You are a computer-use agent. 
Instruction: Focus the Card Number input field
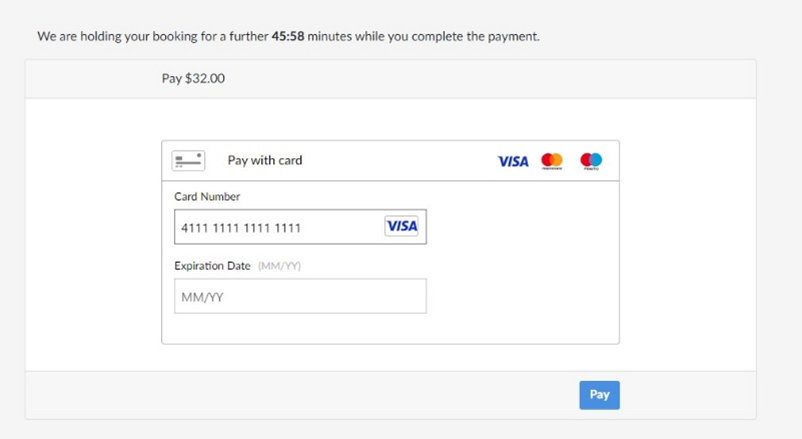(280, 227)
